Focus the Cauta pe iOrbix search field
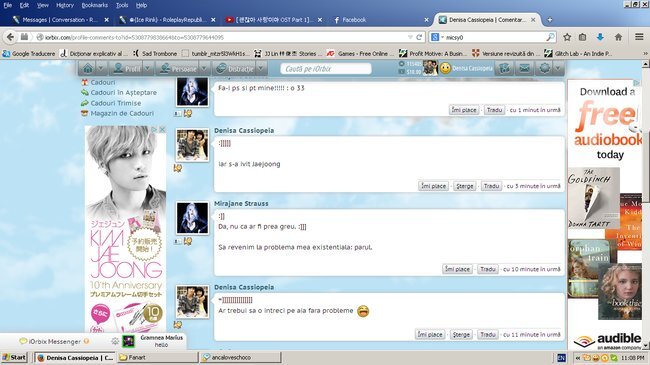This screenshot has height=365, width=650. pyautogui.click(x=325, y=69)
